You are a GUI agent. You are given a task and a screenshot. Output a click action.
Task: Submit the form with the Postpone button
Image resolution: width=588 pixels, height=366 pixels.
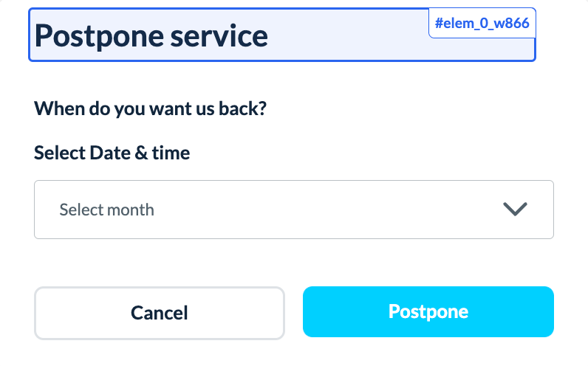[428, 311]
